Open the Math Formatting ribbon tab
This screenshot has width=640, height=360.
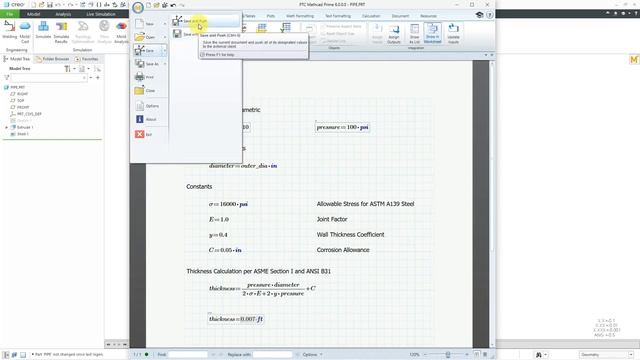(300, 16)
